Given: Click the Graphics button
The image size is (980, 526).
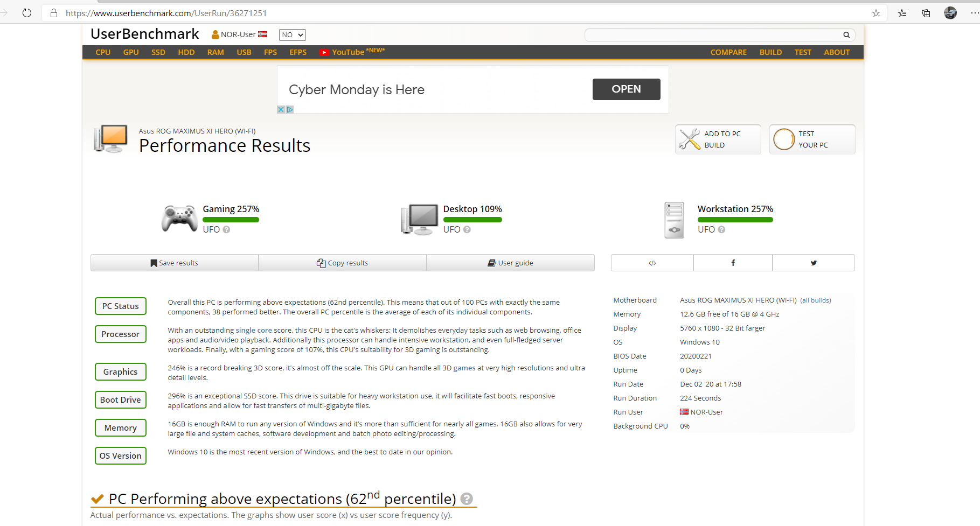Looking at the screenshot, I should pyautogui.click(x=121, y=372).
